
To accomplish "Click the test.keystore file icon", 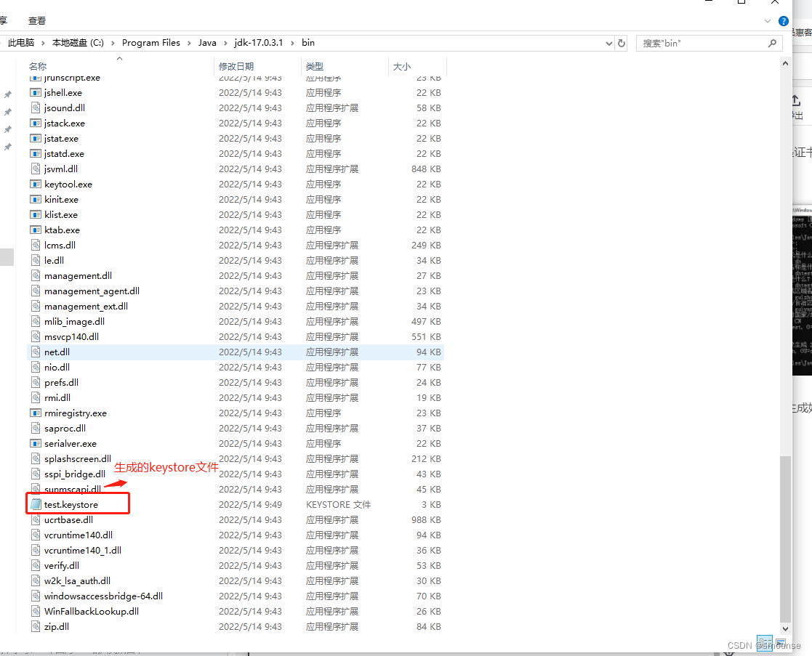I will (35, 504).
